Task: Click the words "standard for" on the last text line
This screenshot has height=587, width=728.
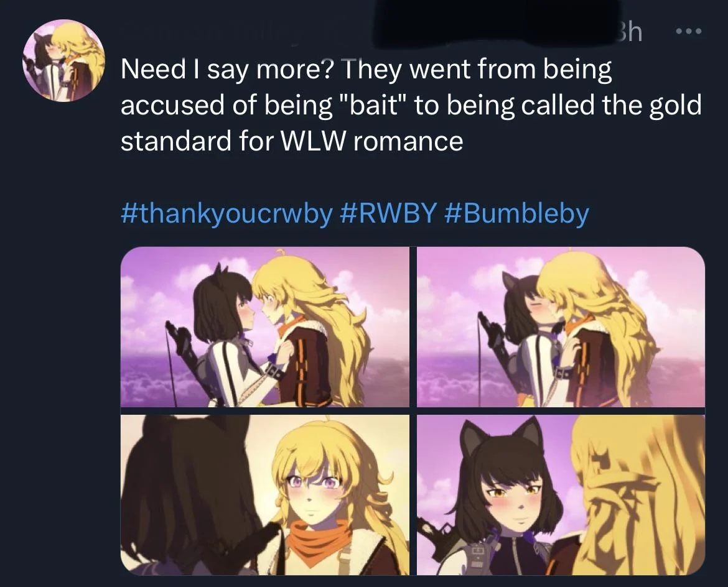Action: (198, 141)
